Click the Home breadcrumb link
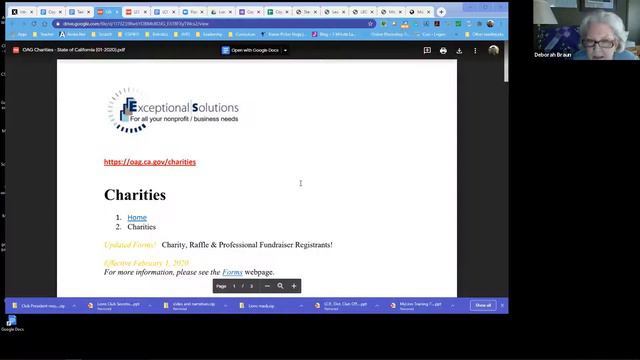The width and height of the screenshot is (640, 360). coord(137,218)
